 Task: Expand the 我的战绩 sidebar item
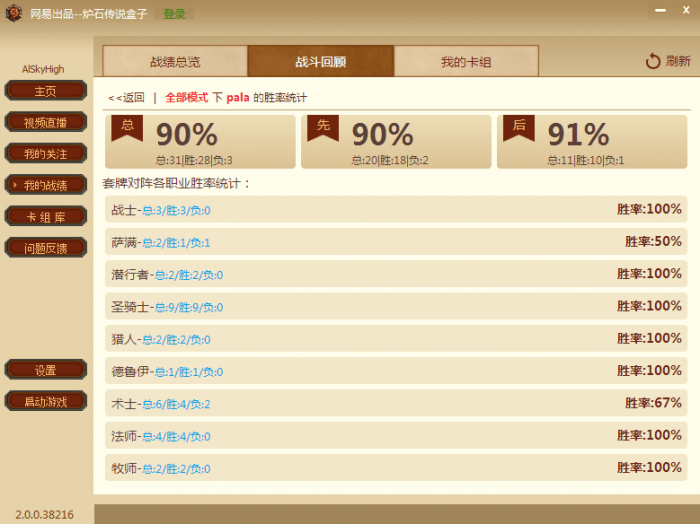pyautogui.click(x=46, y=185)
